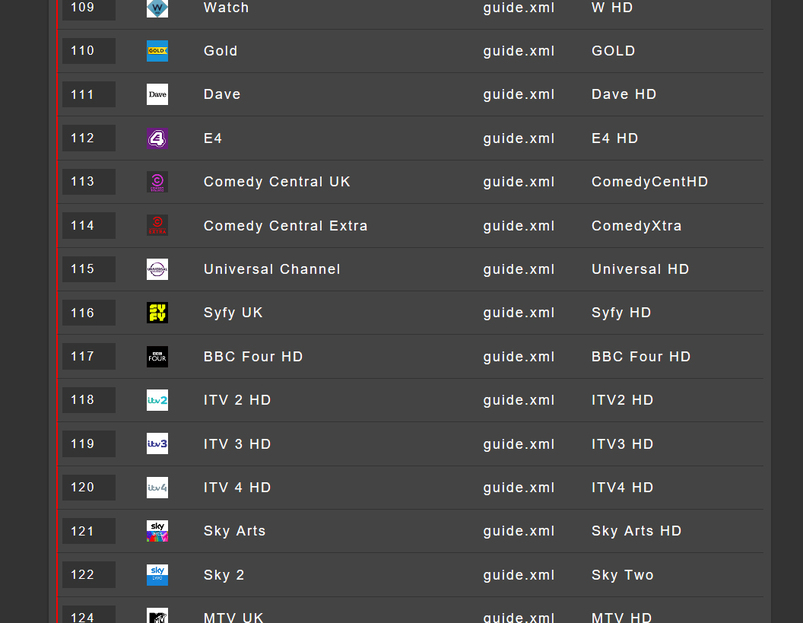Click the 'ITV 3 HD' channel name
Image resolution: width=803 pixels, height=623 pixels.
pyautogui.click(x=237, y=444)
